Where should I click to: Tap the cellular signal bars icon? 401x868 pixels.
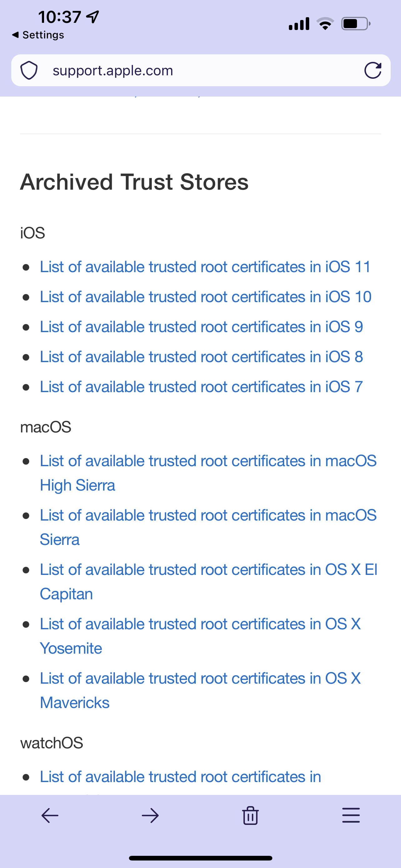click(299, 23)
